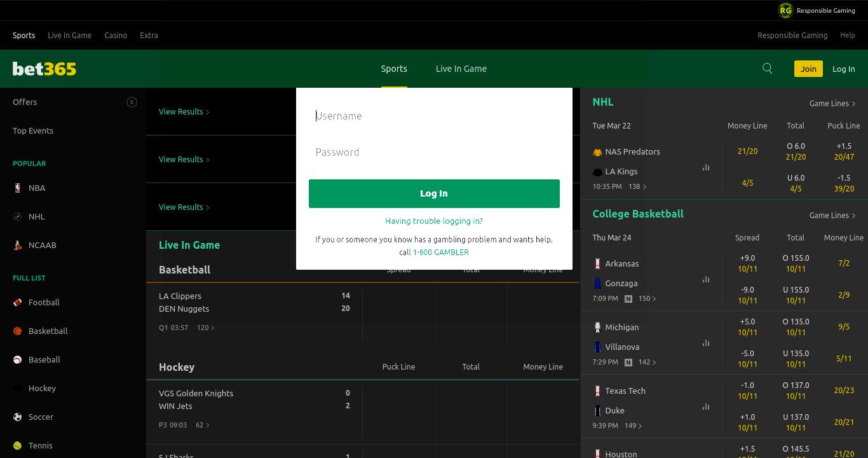
Task: Open stats chart icon for Michigan vs Villanova
Action: pyautogui.click(x=706, y=343)
